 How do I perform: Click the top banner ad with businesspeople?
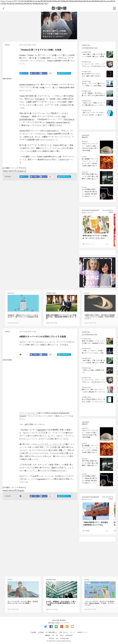(59, 25)
